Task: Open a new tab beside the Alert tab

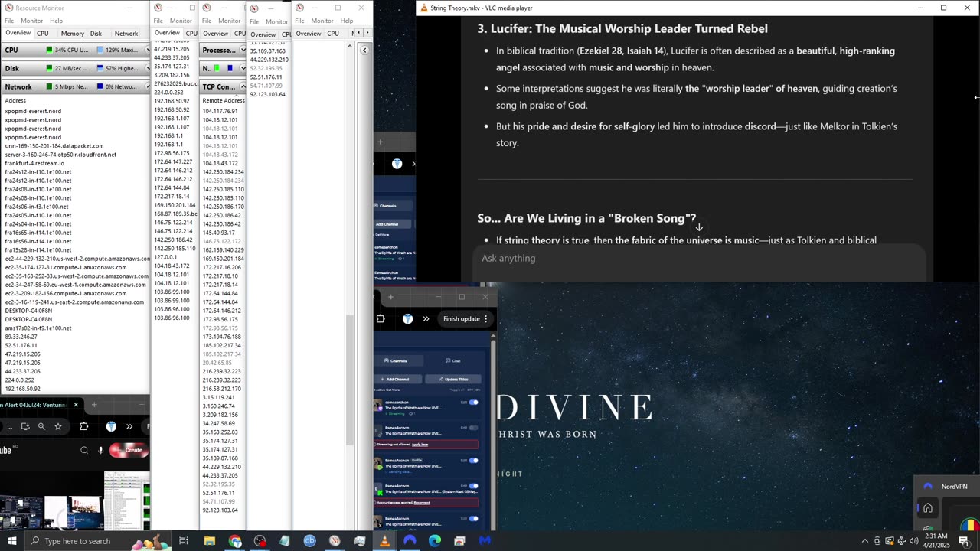Action: pyautogui.click(x=94, y=404)
